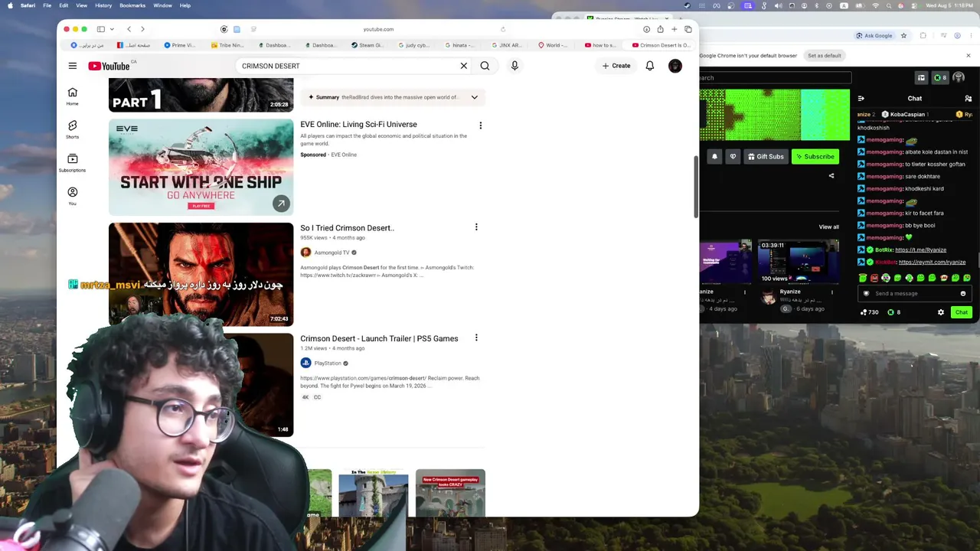This screenshot has width=980, height=551.
Task: Open the Chrome profile icon
Action: 957,35
